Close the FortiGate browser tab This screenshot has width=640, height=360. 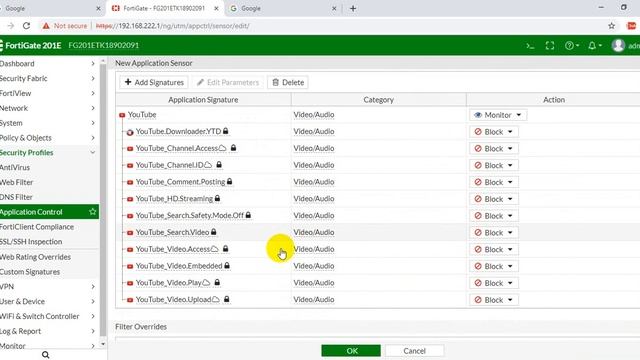point(216,8)
